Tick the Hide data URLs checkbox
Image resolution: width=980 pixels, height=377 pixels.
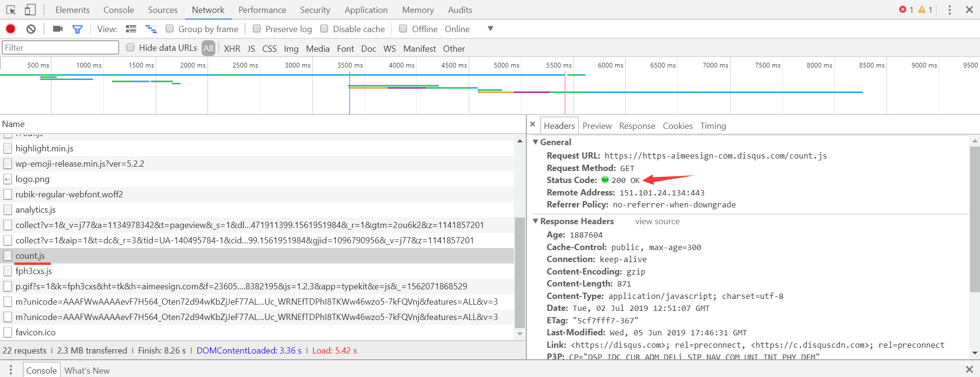pyautogui.click(x=130, y=47)
